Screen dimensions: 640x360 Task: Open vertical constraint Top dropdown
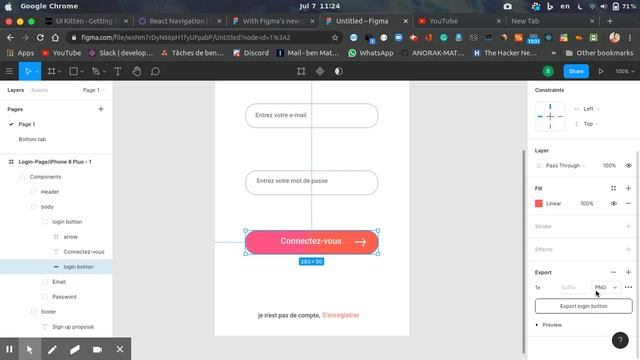pos(591,124)
